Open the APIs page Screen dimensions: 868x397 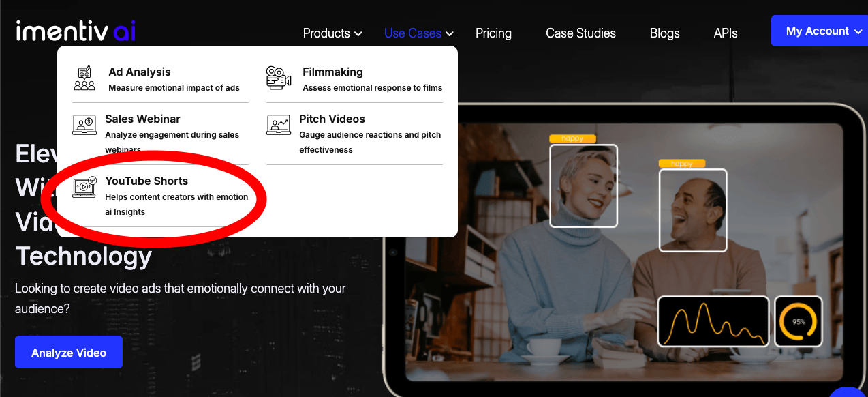point(726,33)
